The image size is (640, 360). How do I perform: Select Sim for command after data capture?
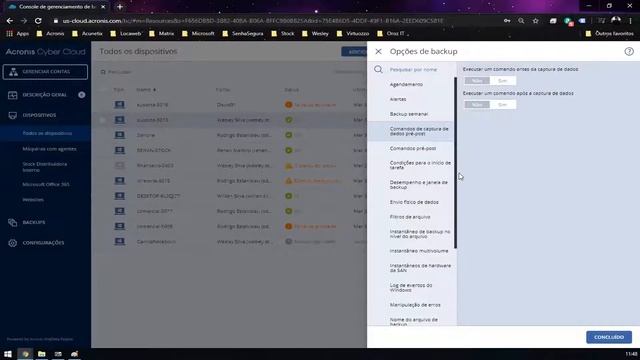[502, 105]
